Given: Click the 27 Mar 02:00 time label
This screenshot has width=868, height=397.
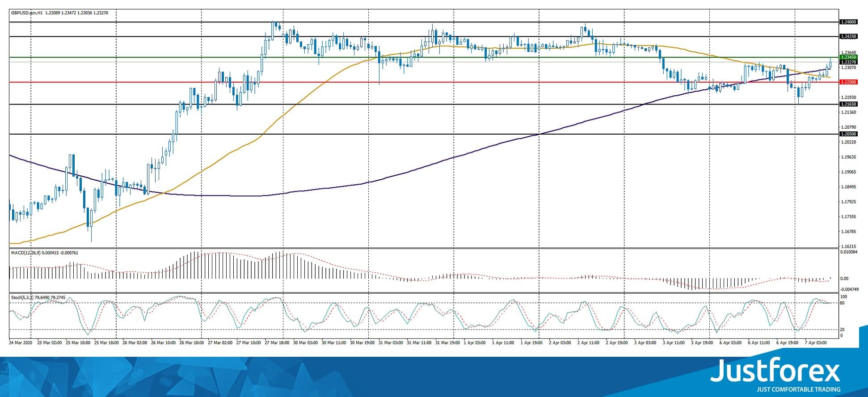Looking at the screenshot, I should 220,343.
